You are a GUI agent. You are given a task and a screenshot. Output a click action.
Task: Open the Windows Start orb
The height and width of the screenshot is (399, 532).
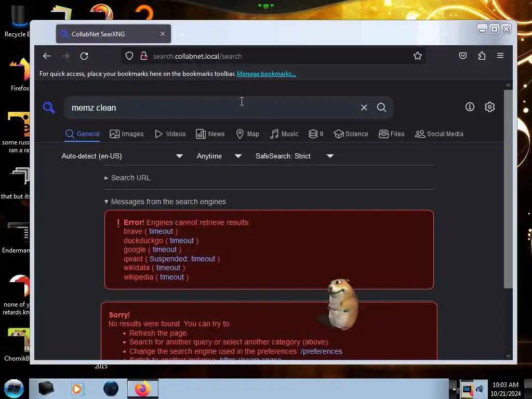pyautogui.click(x=14, y=389)
